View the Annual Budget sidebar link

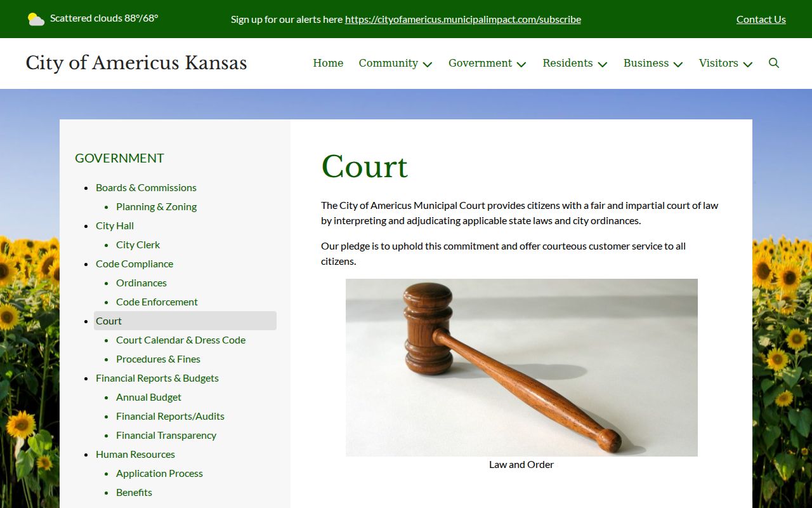[x=148, y=397]
